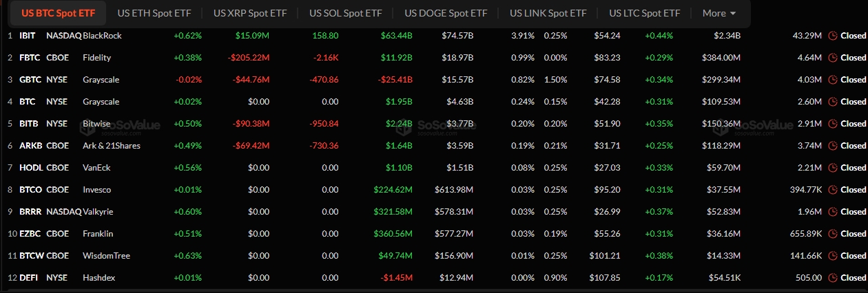Open the IBIT ticker link
The width and height of the screenshot is (868, 293).
point(27,36)
